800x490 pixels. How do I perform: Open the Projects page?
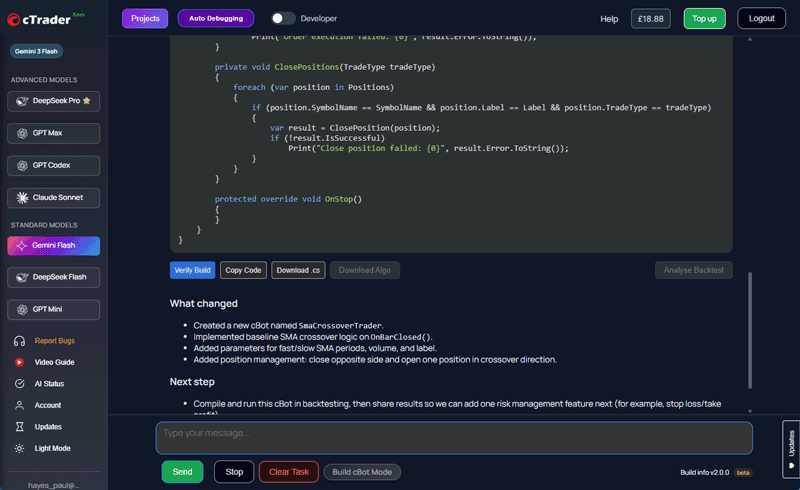145,18
